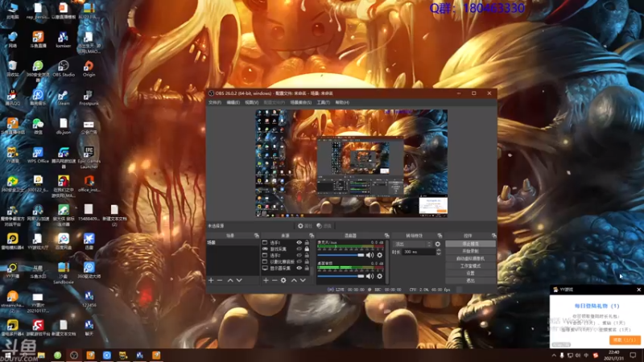Screen dimensions: 644x362
Task: Open Windows Start button on taskbar
Action: (8, 356)
